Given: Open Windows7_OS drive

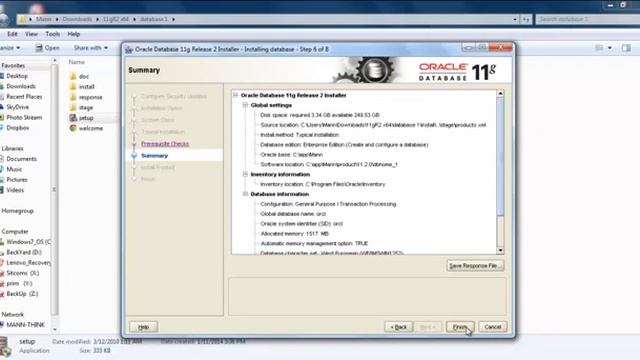Looking at the screenshot, I should (x=28, y=242).
